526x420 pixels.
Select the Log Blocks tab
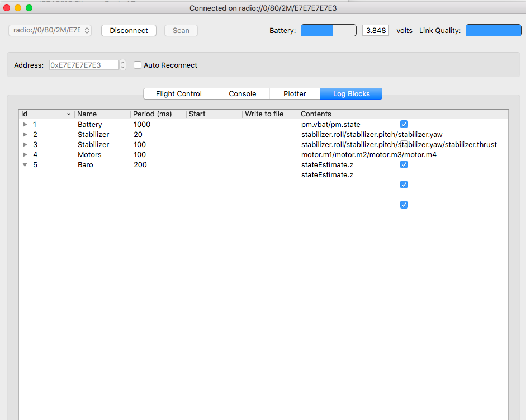pos(351,94)
